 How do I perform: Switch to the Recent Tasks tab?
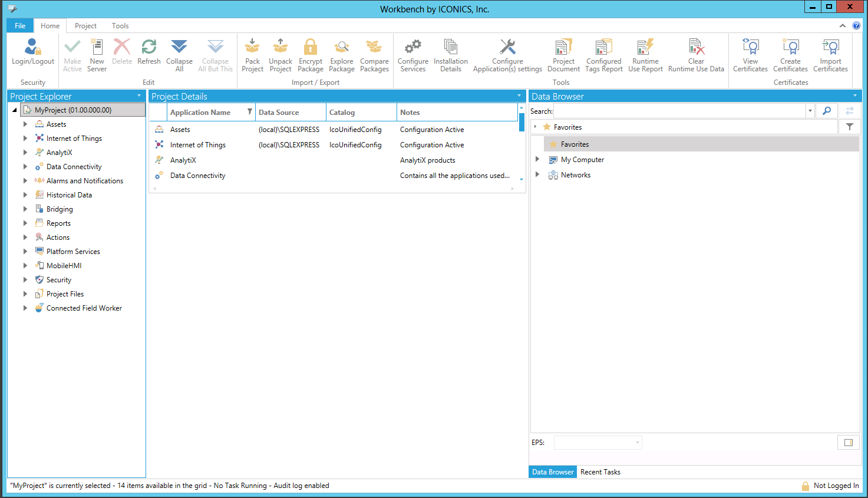(x=600, y=472)
